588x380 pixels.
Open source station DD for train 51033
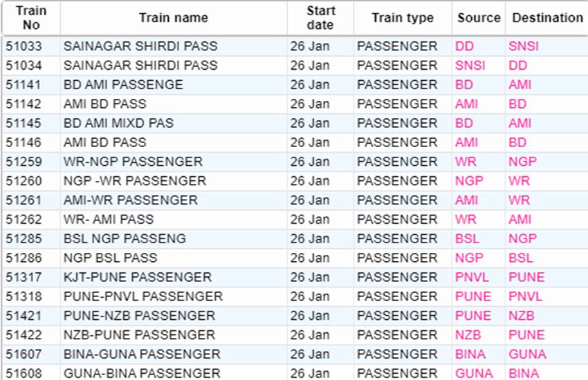pyautogui.click(x=464, y=46)
